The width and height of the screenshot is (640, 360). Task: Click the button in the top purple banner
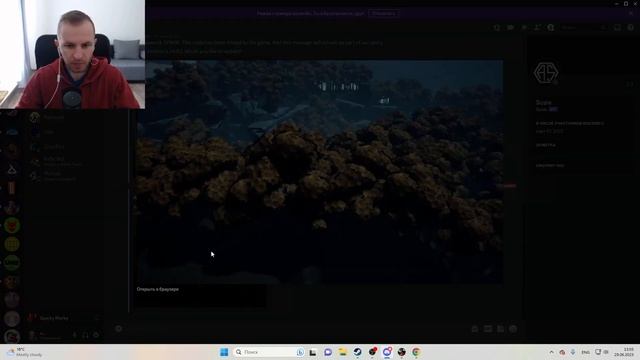click(384, 13)
